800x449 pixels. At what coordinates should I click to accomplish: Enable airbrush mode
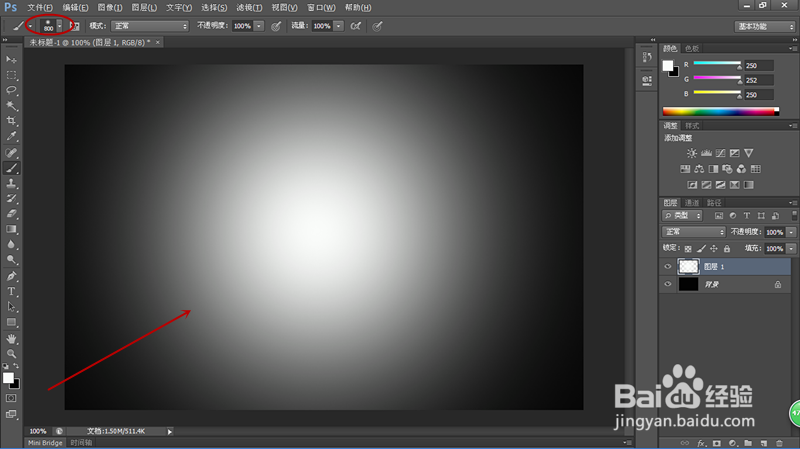(356, 26)
